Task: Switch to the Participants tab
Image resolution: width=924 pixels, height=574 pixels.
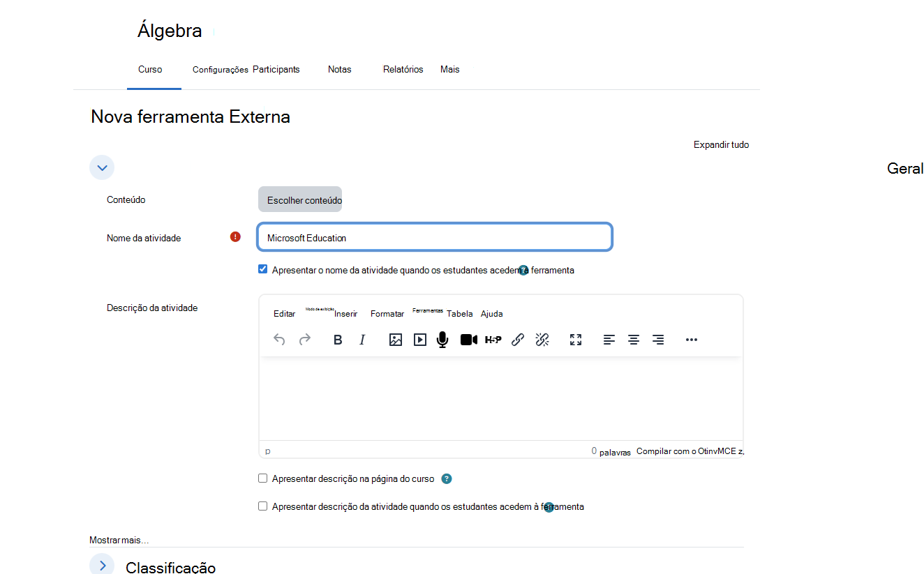Action: click(x=276, y=70)
